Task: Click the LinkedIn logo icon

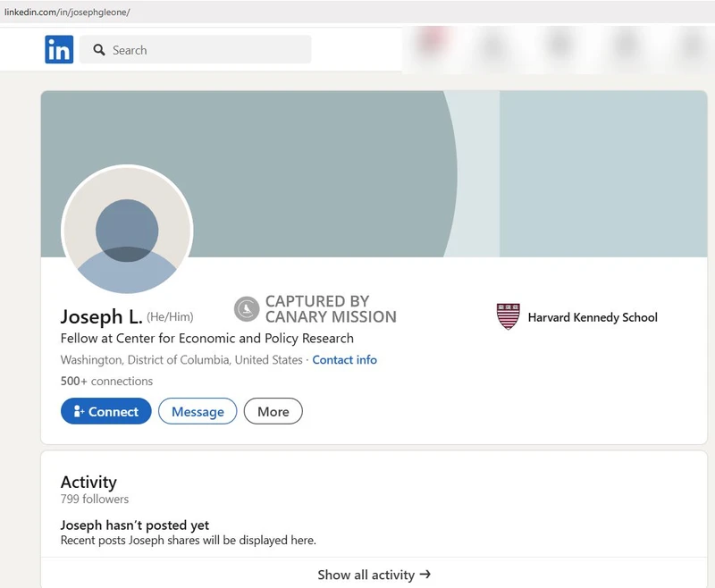Action: coord(59,49)
